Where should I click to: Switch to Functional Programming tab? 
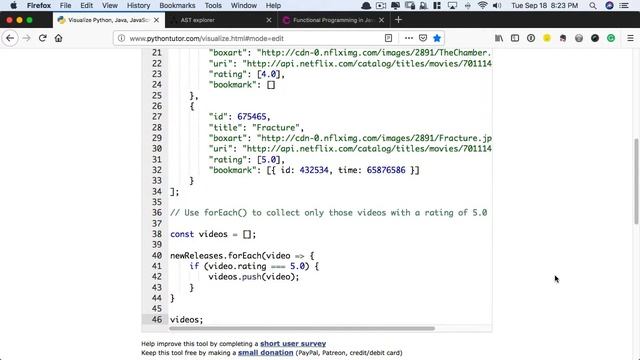coord(333,20)
